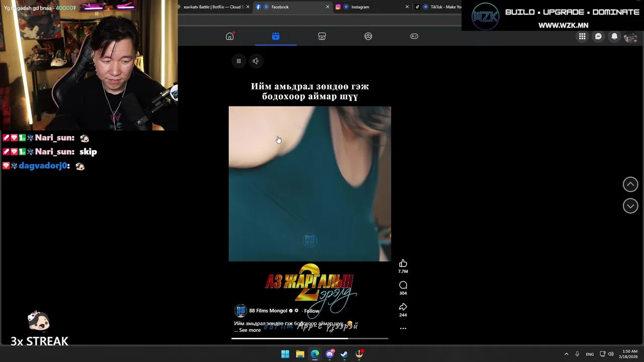644x362 pixels.
Task: Open Discord from the taskbar
Action: [330, 354]
